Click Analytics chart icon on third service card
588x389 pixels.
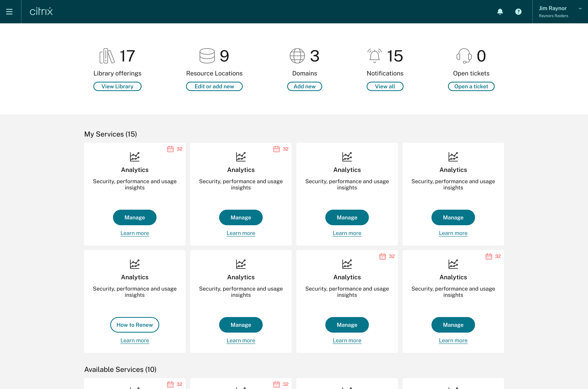(x=347, y=157)
